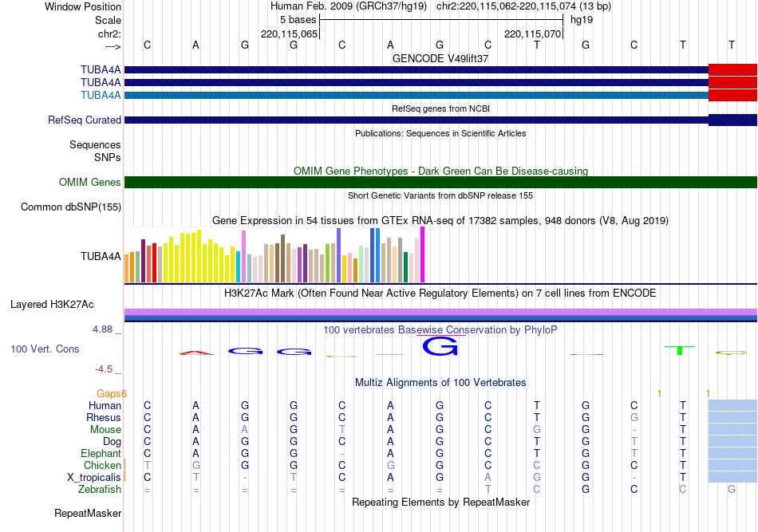
Task: Click the light blue Human alignment block
Action: tap(732, 405)
